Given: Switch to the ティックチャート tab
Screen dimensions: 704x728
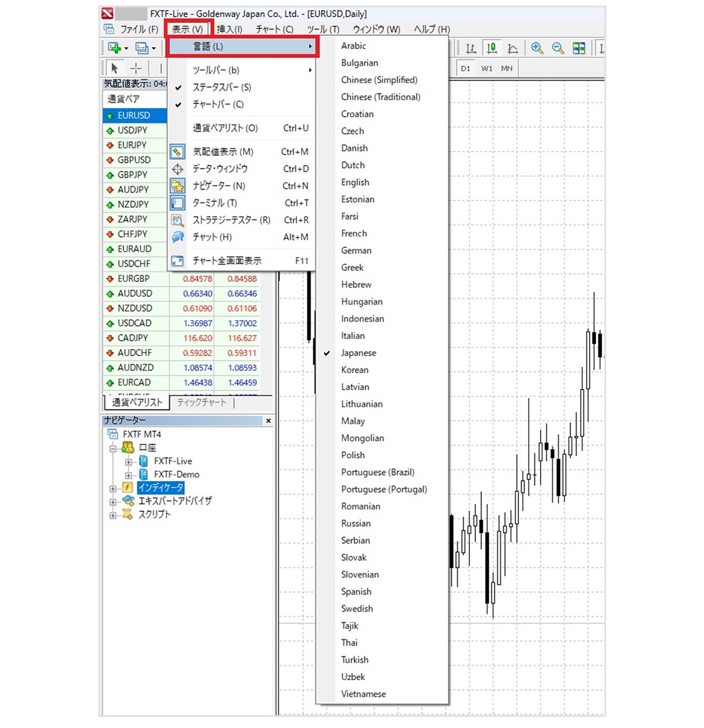Looking at the screenshot, I should [x=202, y=402].
